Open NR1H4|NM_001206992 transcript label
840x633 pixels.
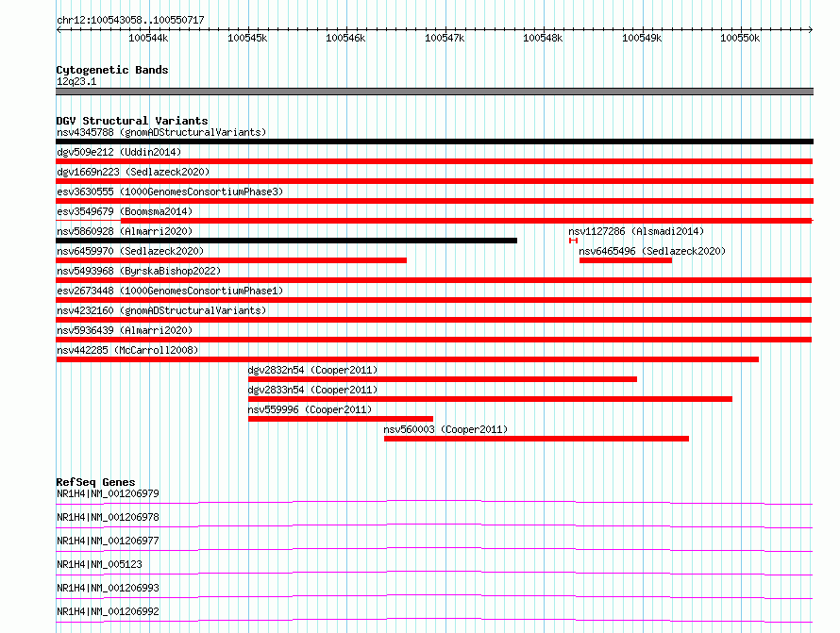click(x=108, y=611)
